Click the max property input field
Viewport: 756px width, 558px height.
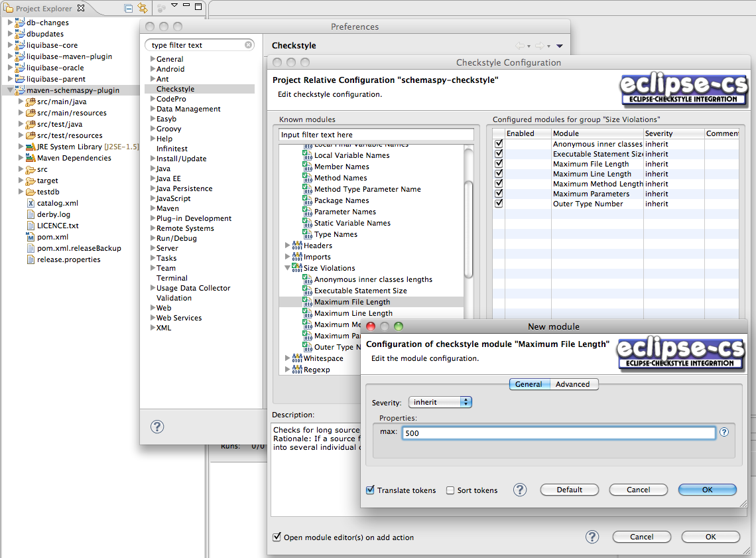point(559,433)
